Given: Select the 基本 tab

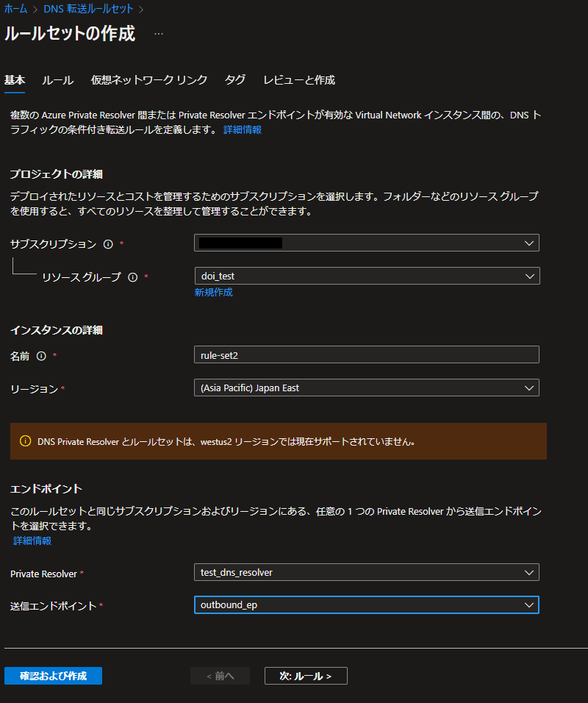Looking at the screenshot, I should 15,80.
